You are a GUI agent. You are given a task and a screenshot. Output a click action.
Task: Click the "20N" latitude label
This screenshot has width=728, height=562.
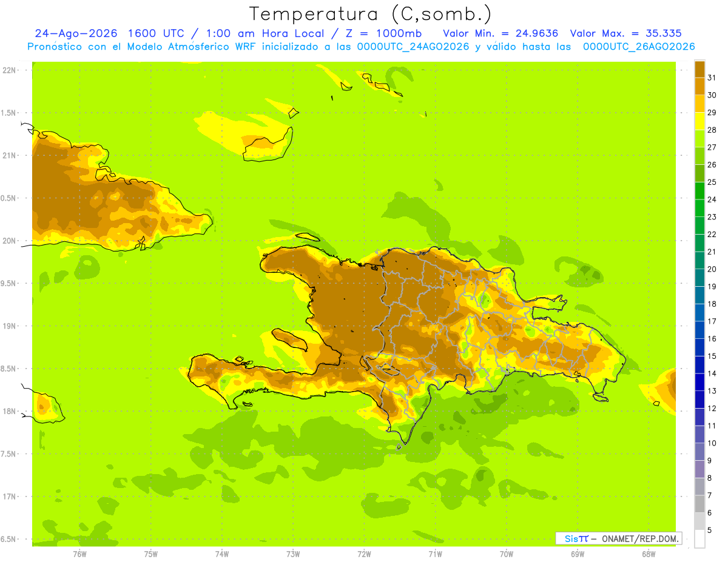click(10, 241)
